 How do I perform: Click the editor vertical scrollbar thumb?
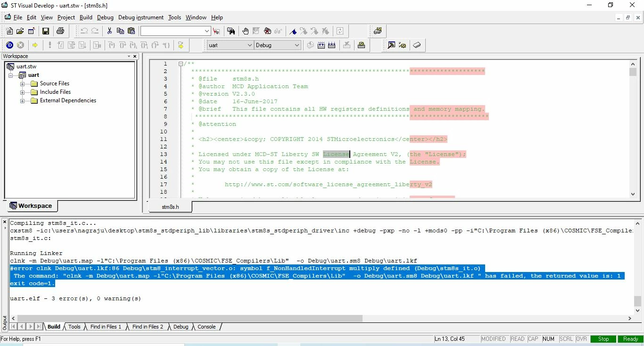coord(633,72)
